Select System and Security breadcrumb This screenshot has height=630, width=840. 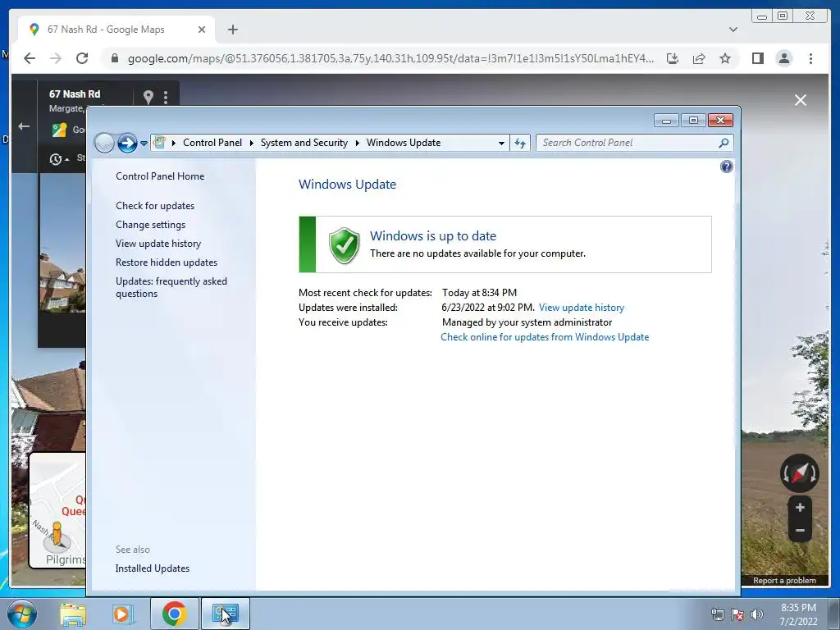pyautogui.click(x=304, y=143)
